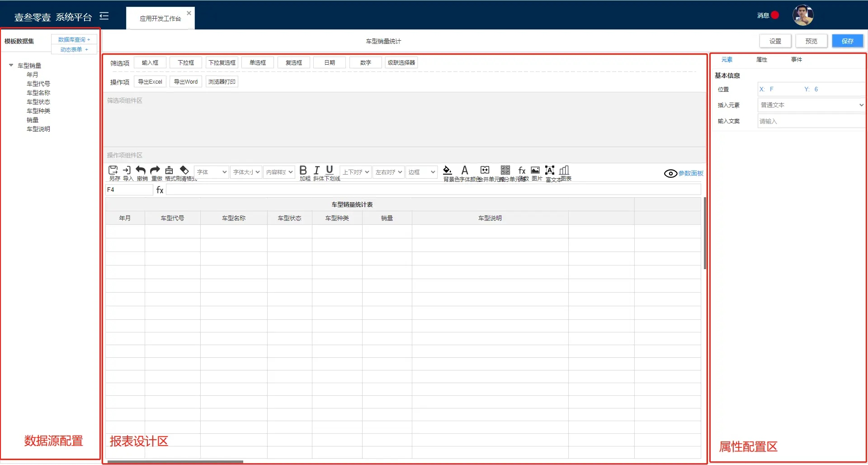868x465 pixels.
Task: Select the 应用开发工作台 tab
Action: coord(160,19)
